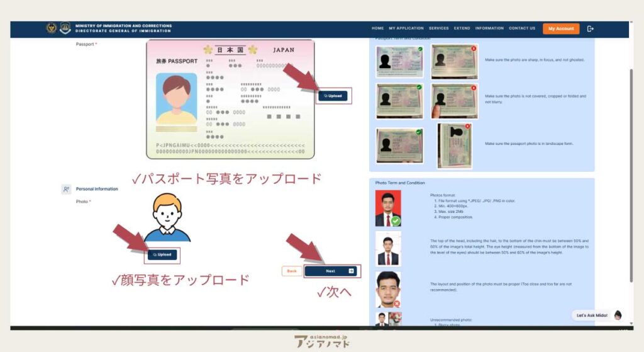This screenshot has width=644, height=352.
Task: Open the MY APPLICATION menu
Action: [406, 28]
